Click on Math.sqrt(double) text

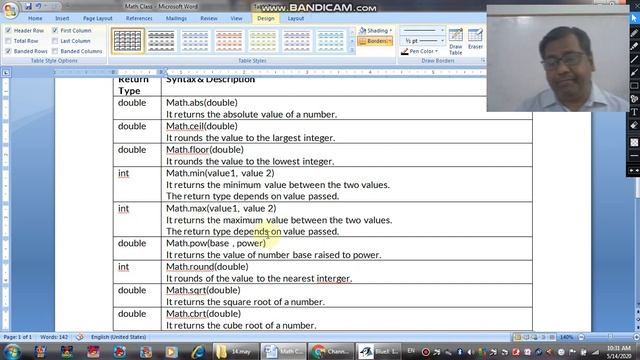[x=203, y=290]
